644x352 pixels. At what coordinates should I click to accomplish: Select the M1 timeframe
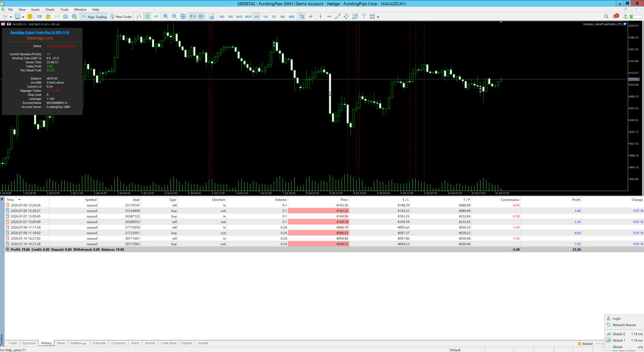point(222,17)
